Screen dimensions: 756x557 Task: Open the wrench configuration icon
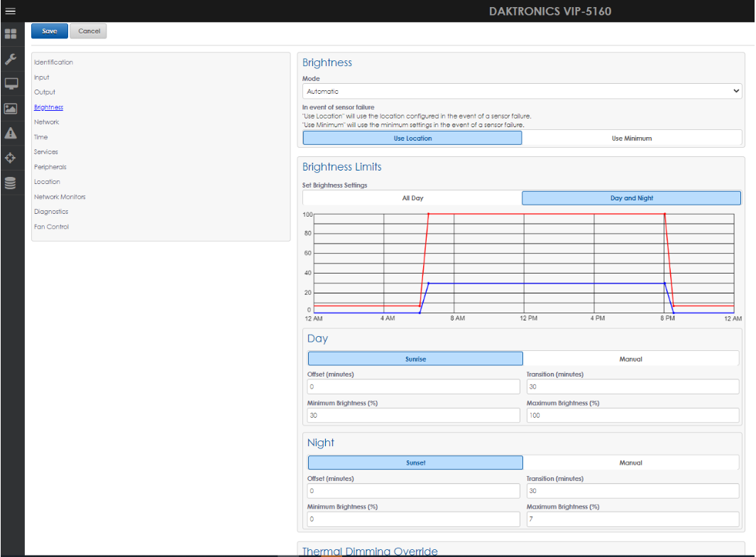coord(11,59)
